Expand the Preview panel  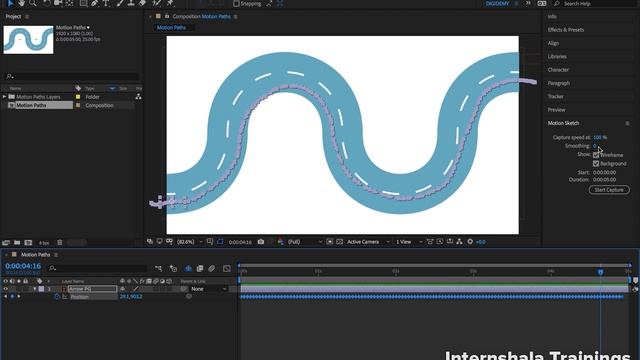557,110
